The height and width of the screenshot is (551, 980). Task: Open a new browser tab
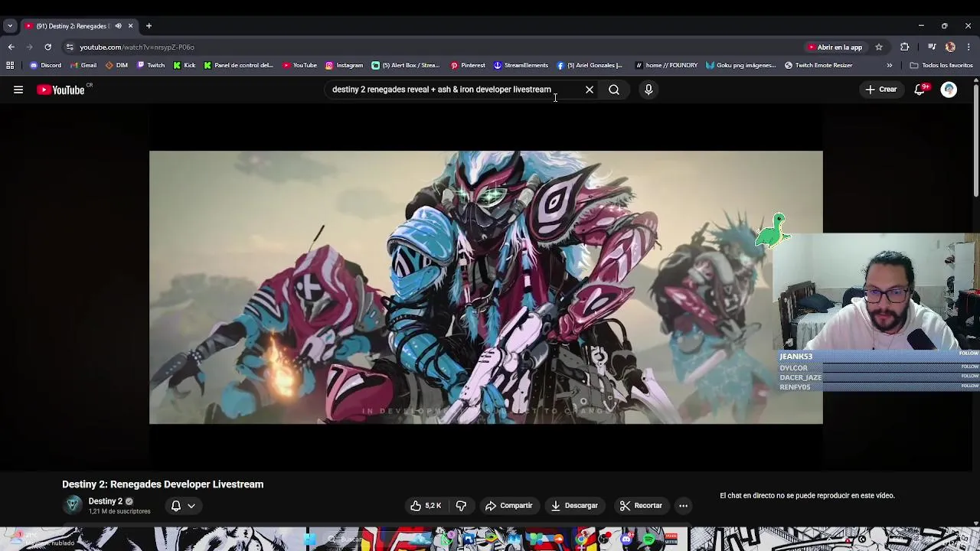[x=149, y=26]
